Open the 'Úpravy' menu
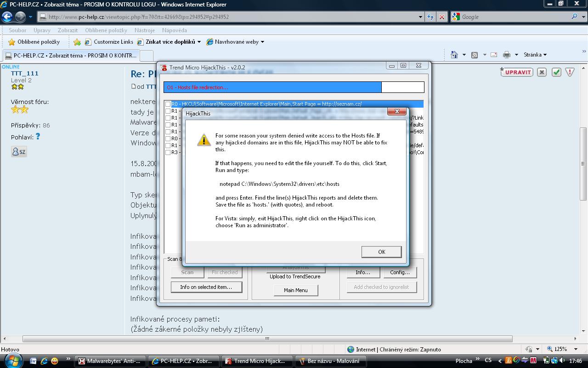The height and width of the screenshot is (368, 588). [x=42, y=30]
